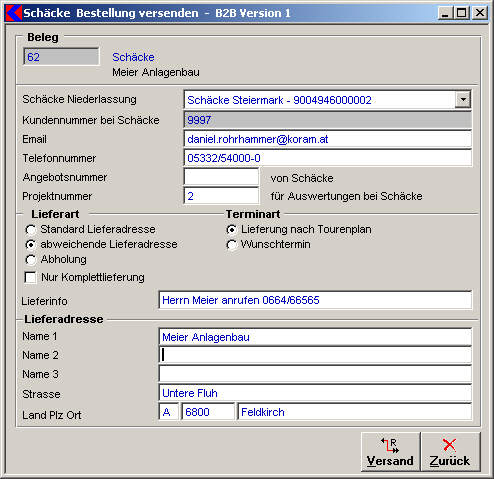Click the Lieferinfo text field
494x479 pixels.
pos(315,300)
